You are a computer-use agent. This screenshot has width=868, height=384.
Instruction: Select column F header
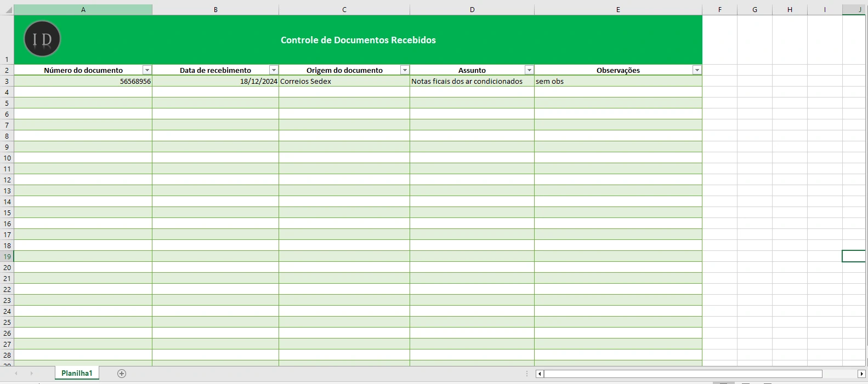(x=719, y=10)
